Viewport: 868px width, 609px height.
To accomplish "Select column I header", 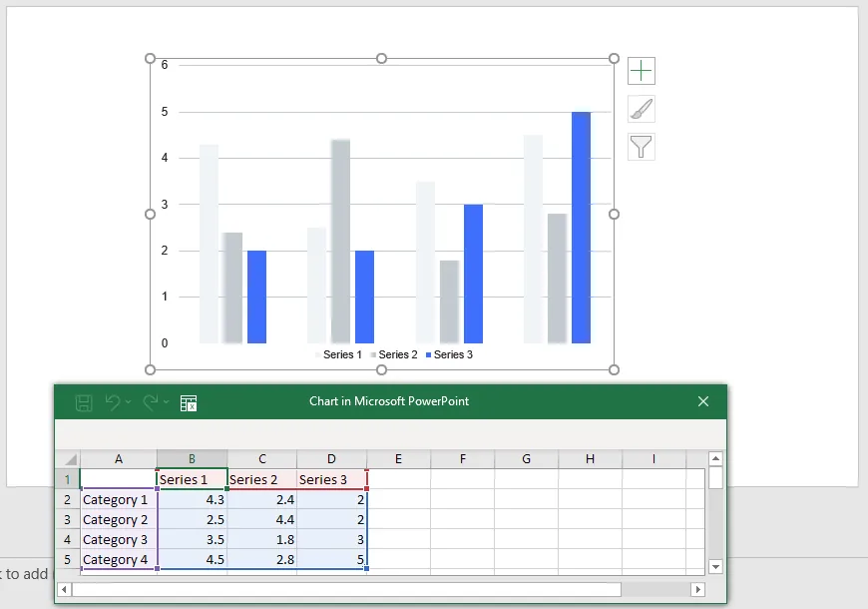I will 653,459.
